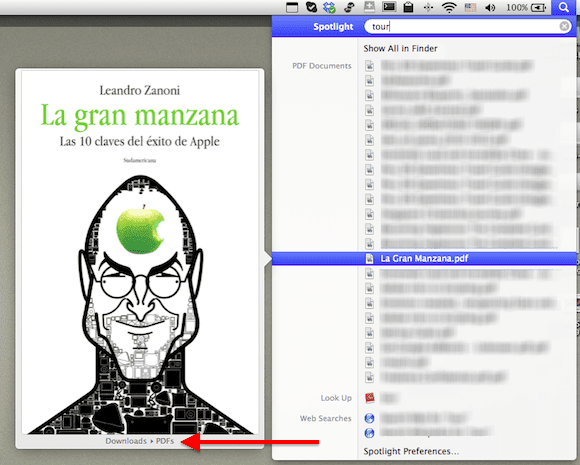
Task: Click the Spotlight magnifying glass icon
Action: coord(564,7)
